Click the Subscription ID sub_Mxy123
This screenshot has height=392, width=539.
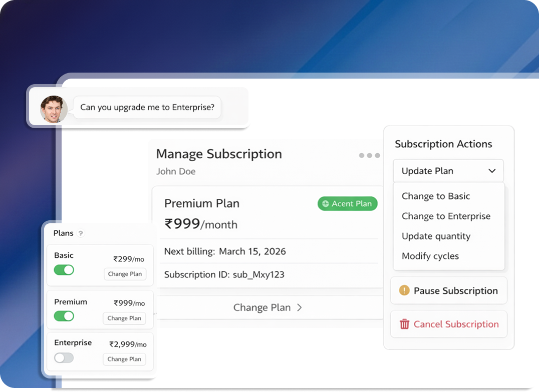coord(224,274)
